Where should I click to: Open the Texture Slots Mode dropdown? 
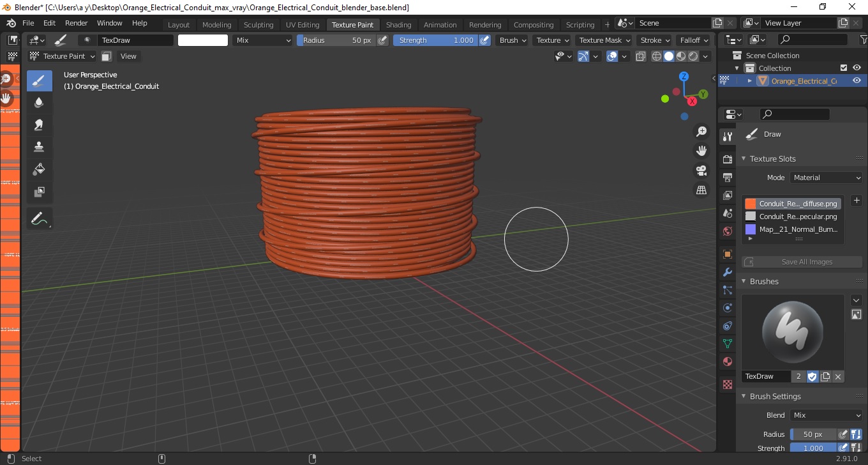click(x=826, y=178)
